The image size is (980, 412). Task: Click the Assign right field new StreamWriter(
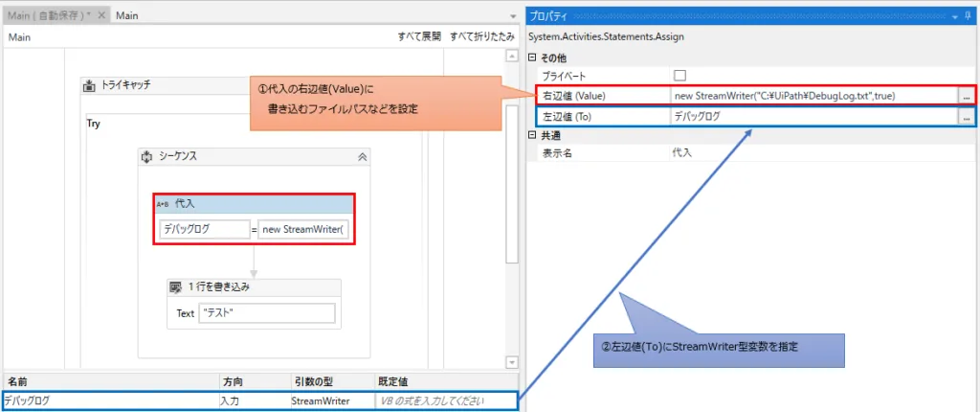tap(305, 229)
